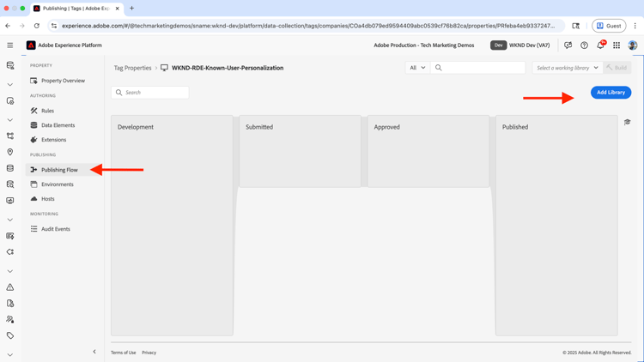Click the top search field beside All
The image size is (644, 362).
[x=477, y=68]
